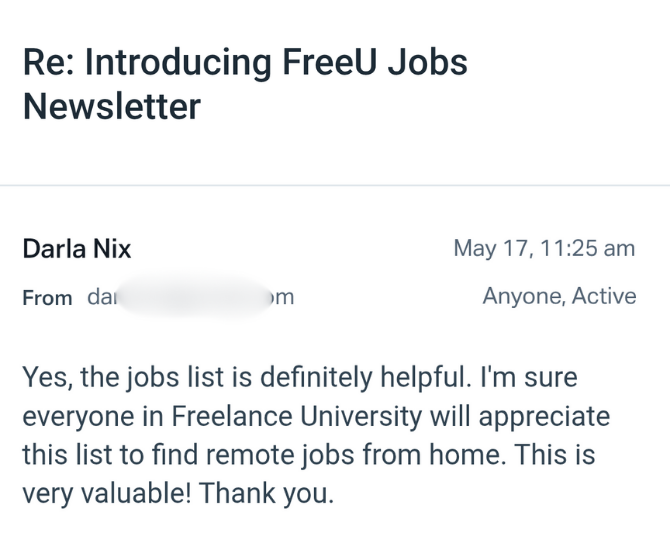670x550 pixels.
Task: Click the "Active" status text
Action: pos(604,296)
